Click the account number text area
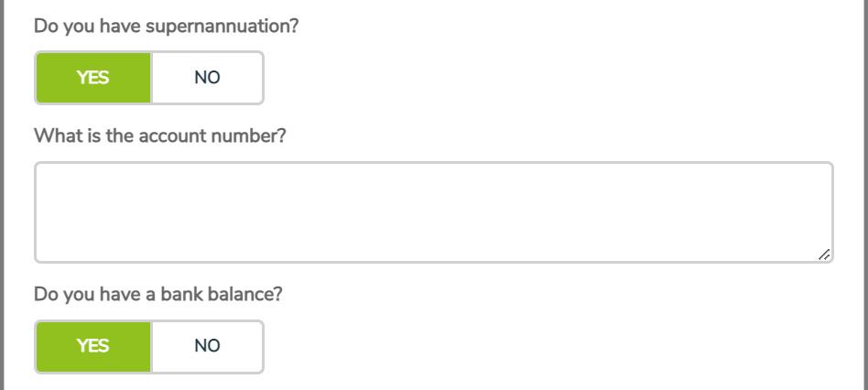 tap(433, 212)
